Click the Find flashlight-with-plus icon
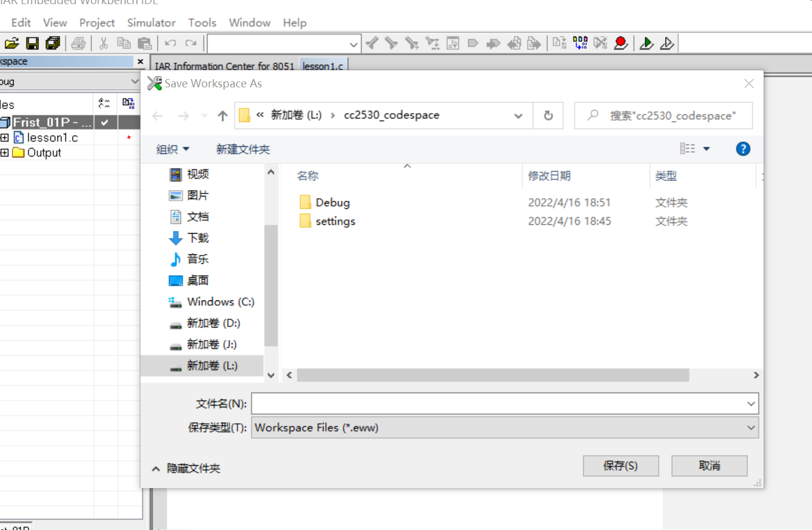Screen dimensions: 812x530 click(x=412, y=43)
